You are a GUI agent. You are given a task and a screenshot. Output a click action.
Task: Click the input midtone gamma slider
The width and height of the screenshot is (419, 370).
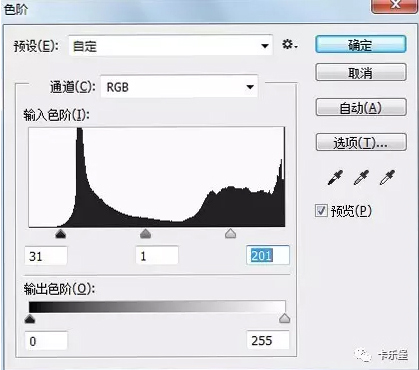[145, 234]
